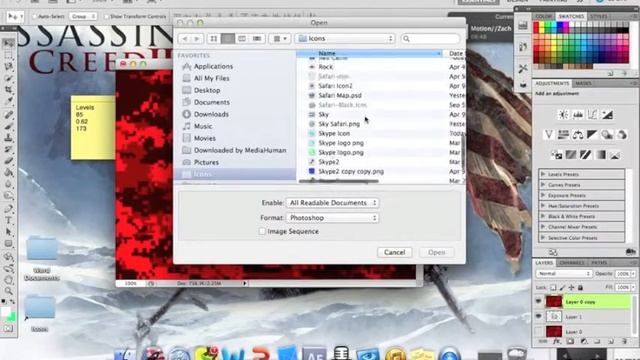Select the Lasso tool
The height and width of the screenshot is (360, 640).
pos(8,67)
